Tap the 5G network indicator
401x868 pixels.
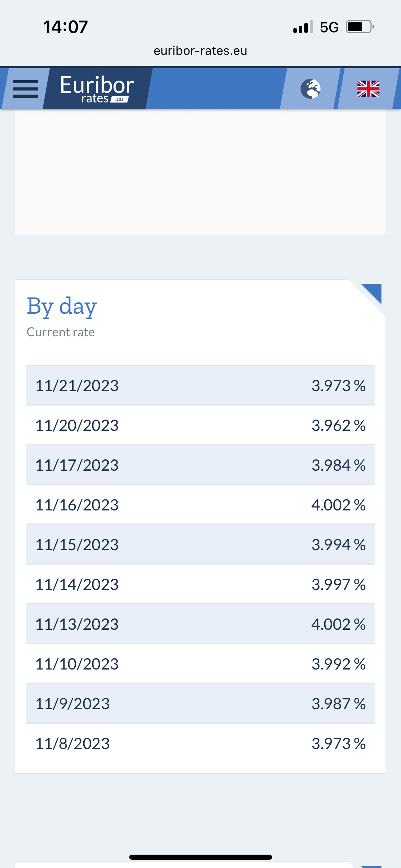(329, 27)
